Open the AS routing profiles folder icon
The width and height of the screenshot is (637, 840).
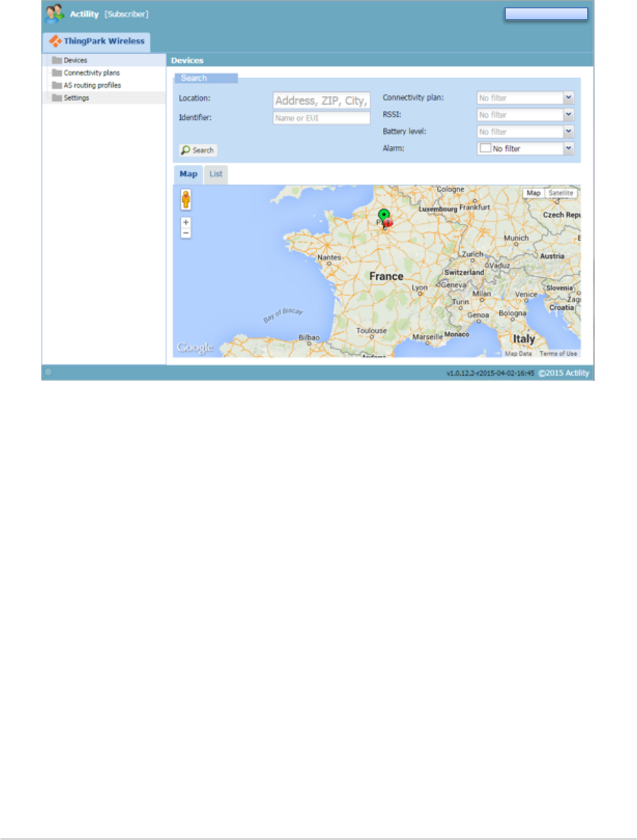point(57,85)
